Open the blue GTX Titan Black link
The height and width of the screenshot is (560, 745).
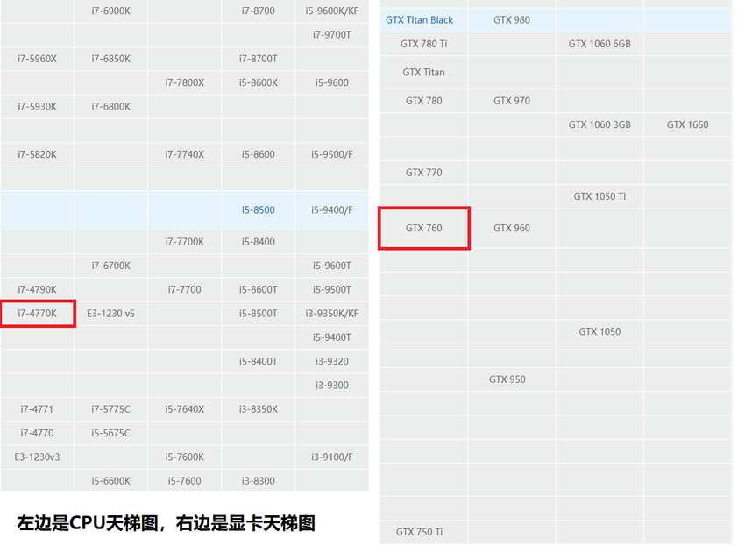click(x=420, y=20)
